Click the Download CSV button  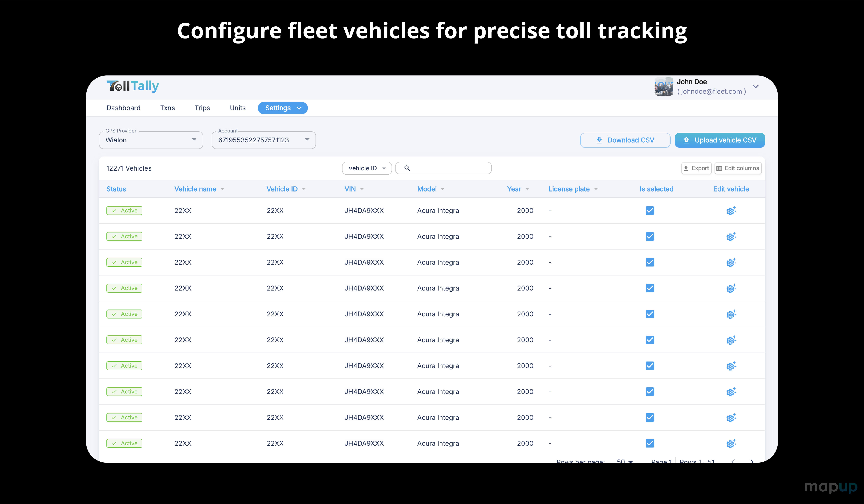click(x=625, y=140)
